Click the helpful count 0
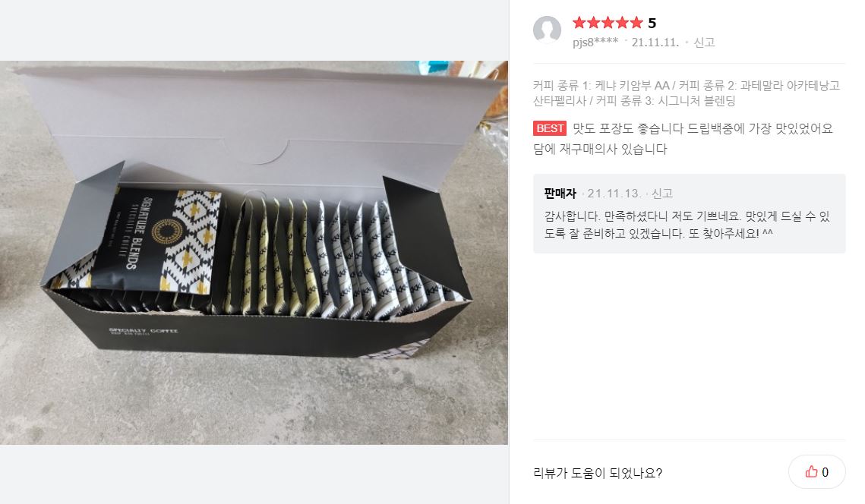 click(826, 472)
